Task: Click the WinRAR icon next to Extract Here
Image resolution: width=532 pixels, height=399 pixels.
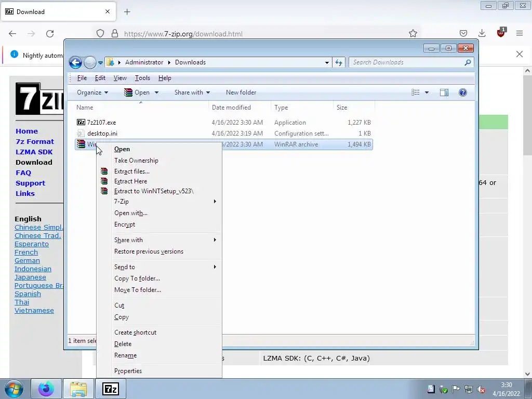Action: (104, 181)
